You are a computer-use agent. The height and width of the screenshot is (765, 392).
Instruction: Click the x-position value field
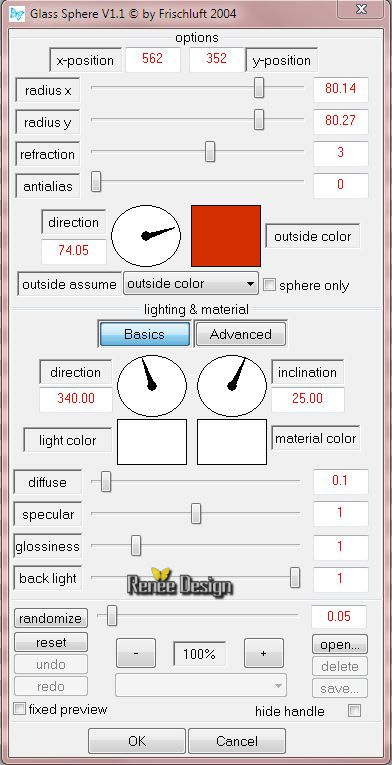(152, 59)
